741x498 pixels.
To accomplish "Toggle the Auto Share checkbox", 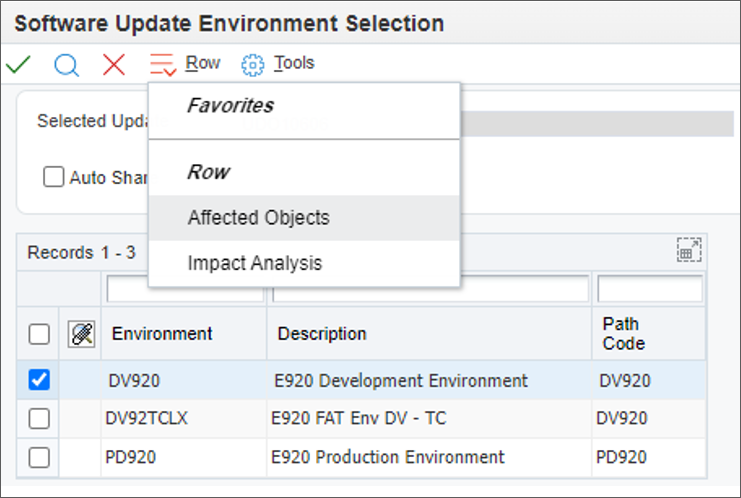I will coord(53,177).
